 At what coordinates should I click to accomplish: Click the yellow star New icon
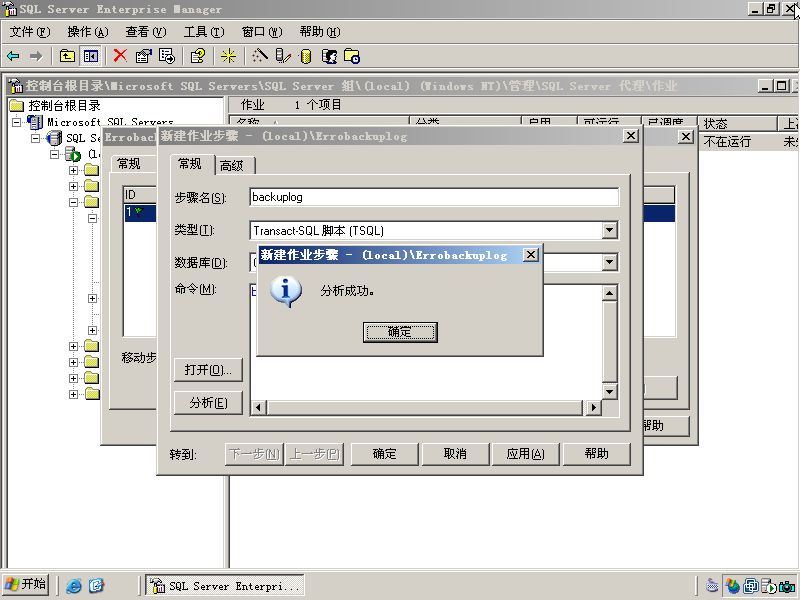pyautogui.click(x=229, y=56)
